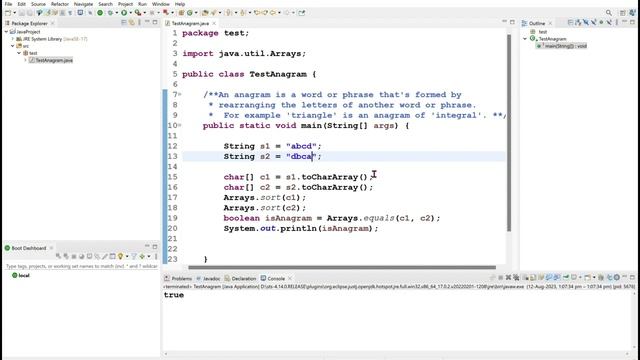Toggle Hide Static Members in Outline

[x=594, y=22]
